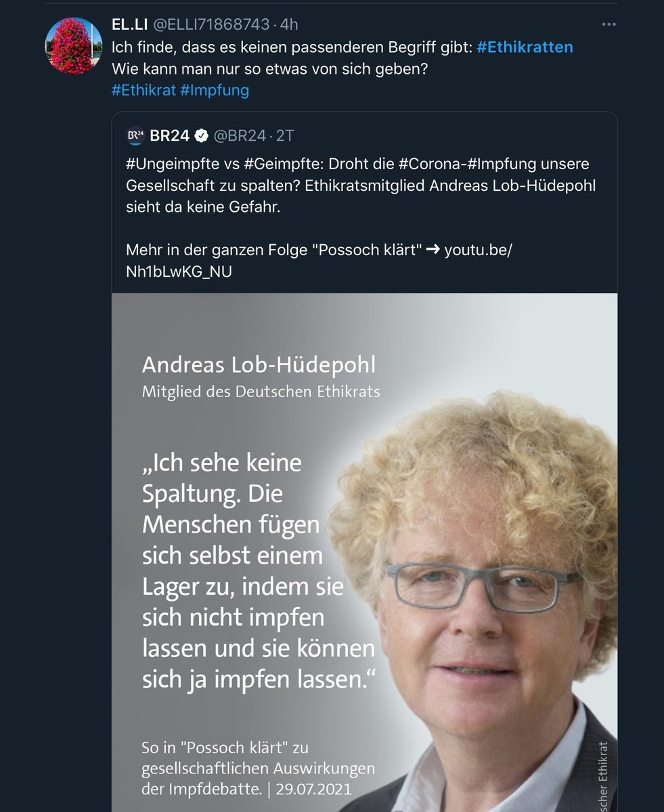Image resolution: width=664 pixels, height=812 pixels.
Task: Click the @BR24 handle in quoted tweet
Action: pyautogui.click(x=240, y=136)
